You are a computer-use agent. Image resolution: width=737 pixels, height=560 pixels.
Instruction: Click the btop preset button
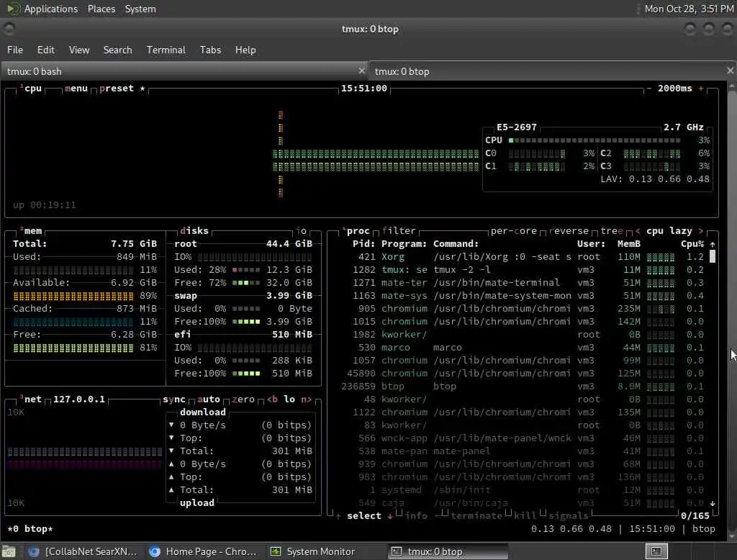tap(117, 89)
